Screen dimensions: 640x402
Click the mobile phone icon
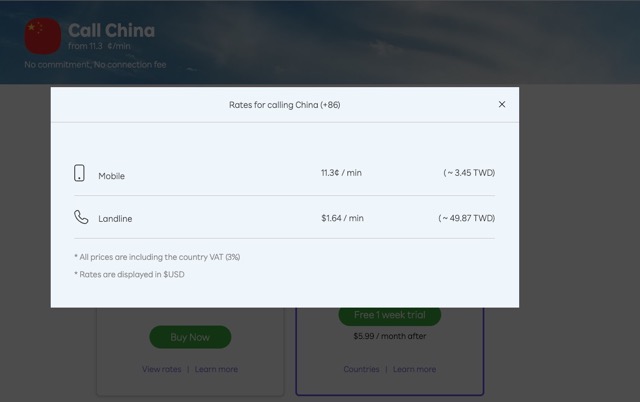[x=80, y=173]
